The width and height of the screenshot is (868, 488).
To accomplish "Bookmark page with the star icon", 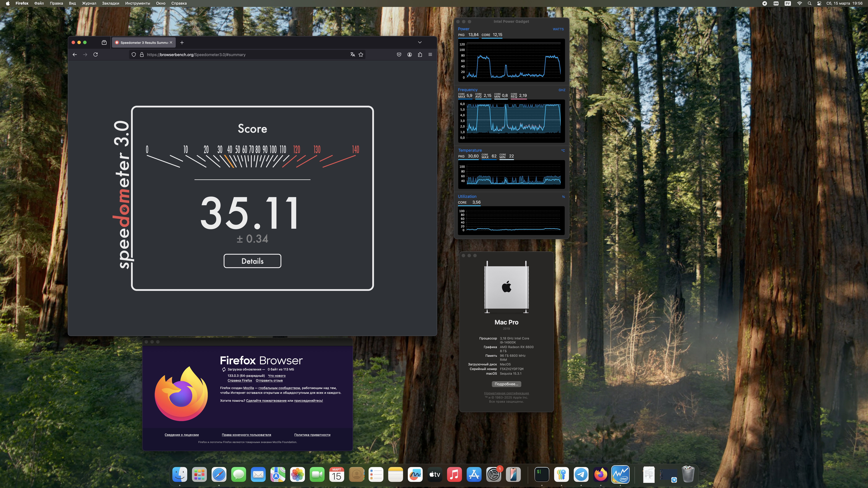I will 361,55.
